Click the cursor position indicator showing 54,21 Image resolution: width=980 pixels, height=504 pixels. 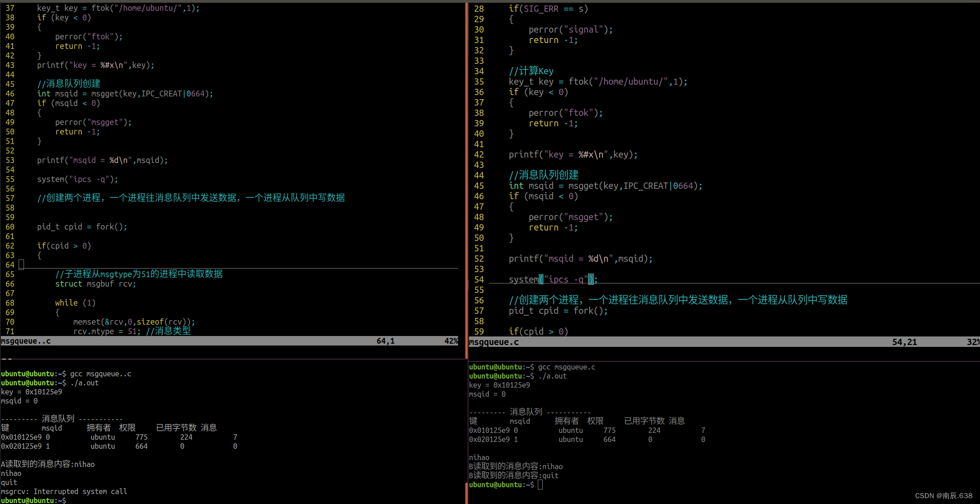[904, 342]
